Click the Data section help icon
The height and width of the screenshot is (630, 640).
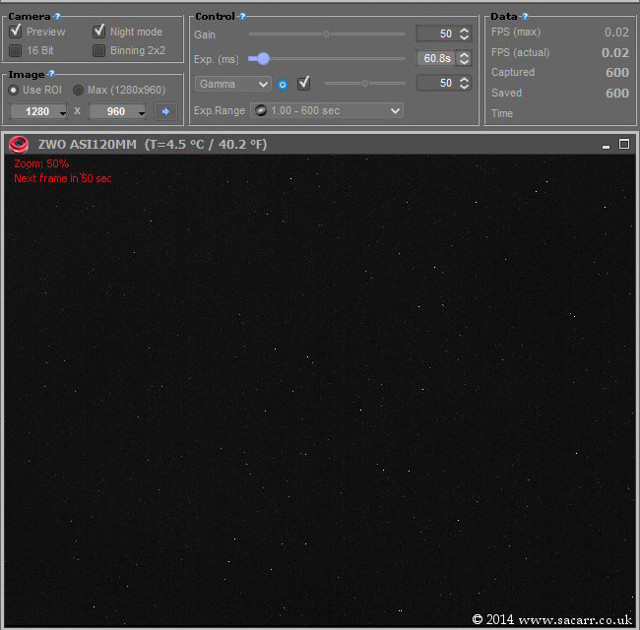[x=525, y=17]
